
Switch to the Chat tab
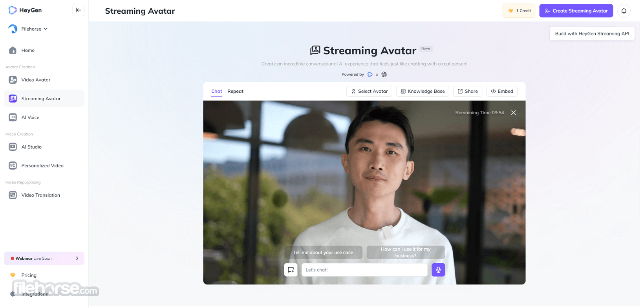[x=217, y=92]
